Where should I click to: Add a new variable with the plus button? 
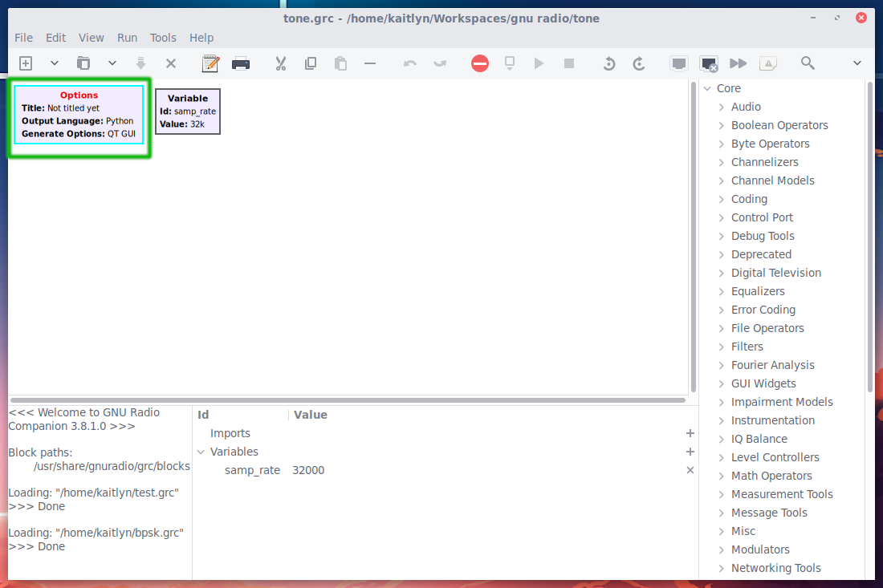690,452
